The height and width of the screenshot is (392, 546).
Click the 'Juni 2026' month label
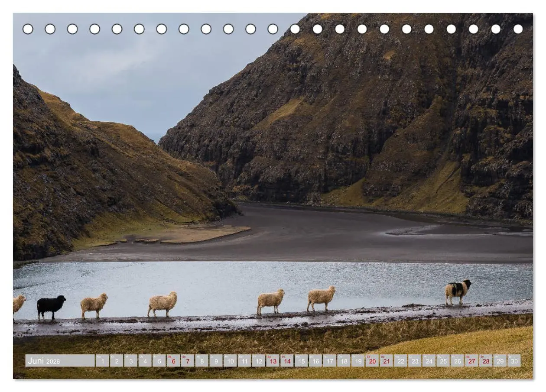(x=60, y=361)
